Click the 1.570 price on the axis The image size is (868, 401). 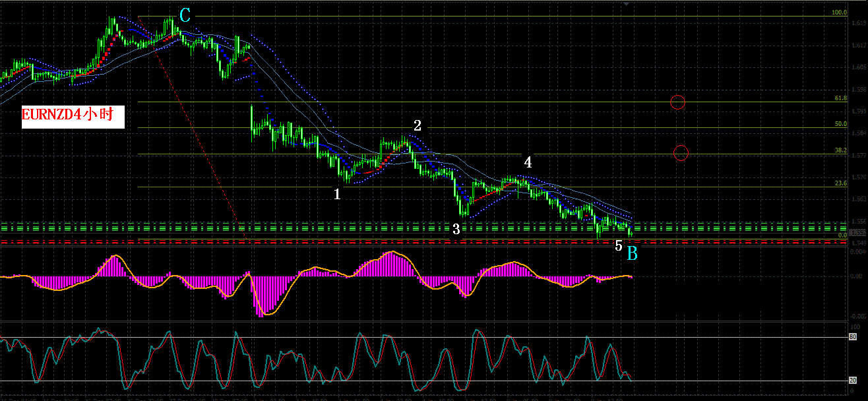[x=859, y=177]
